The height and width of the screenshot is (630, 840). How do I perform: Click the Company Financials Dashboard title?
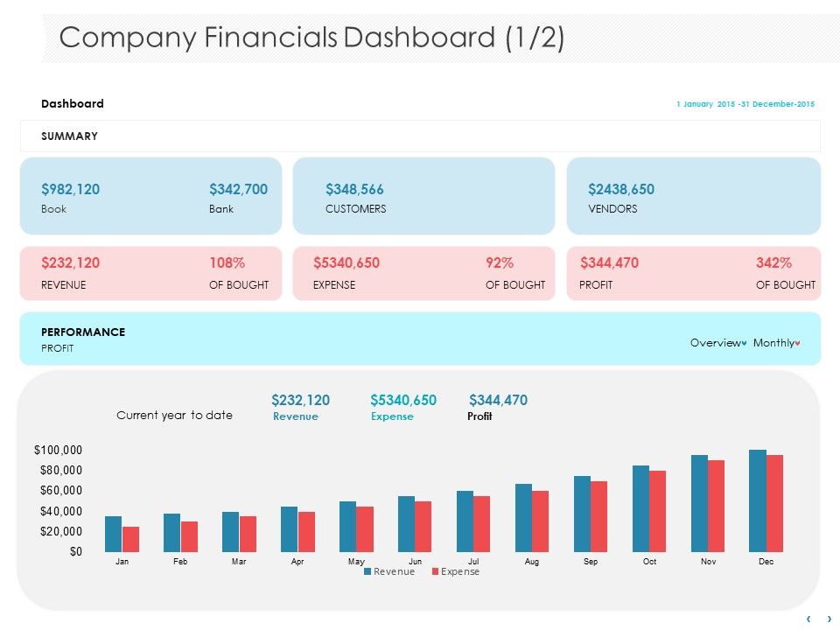tap(311, 38)
